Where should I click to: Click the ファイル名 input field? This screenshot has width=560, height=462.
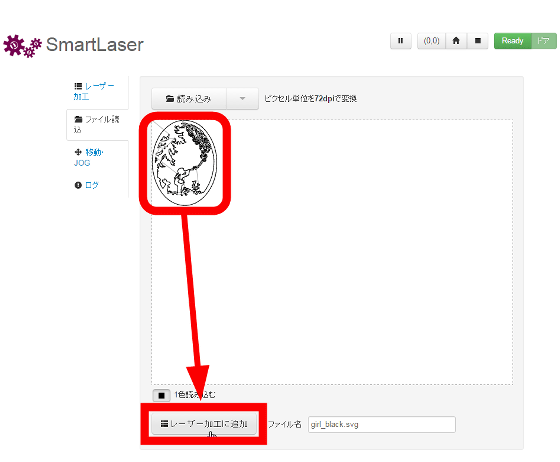point(382,425)
